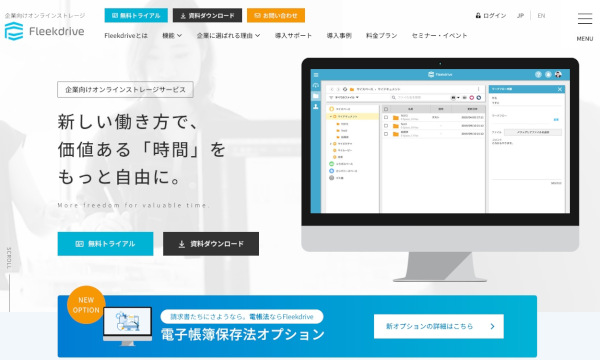Click the top blue 無料トライアル button
600x360 pixels.
[136, 15]
